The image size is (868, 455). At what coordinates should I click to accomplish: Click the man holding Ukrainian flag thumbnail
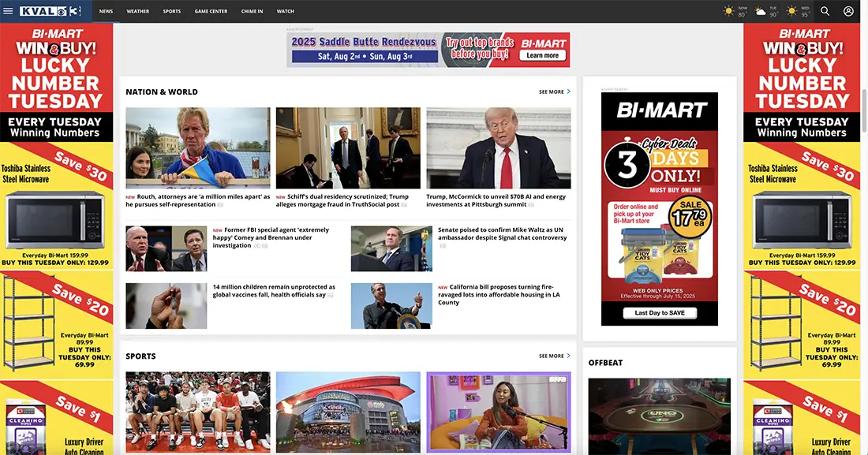(x=197, y=148)
